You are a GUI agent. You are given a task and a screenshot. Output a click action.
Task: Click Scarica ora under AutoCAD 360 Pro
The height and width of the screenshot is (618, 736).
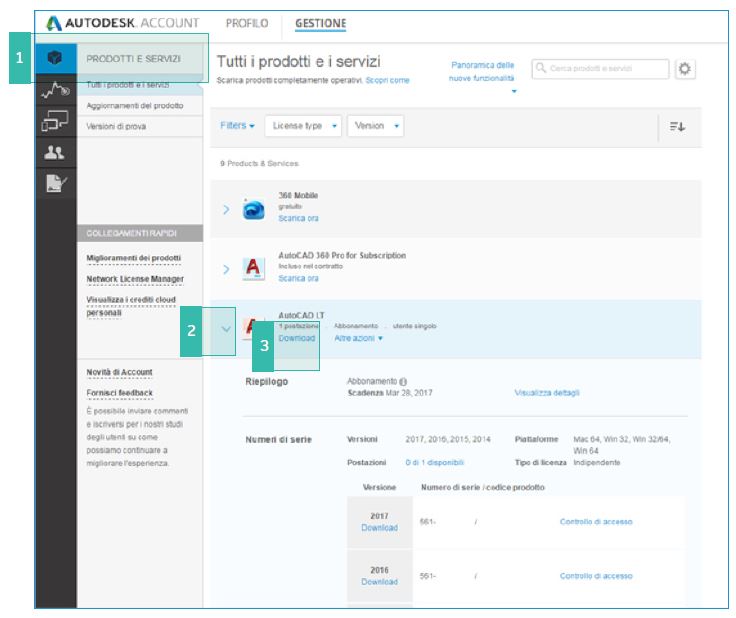[298, 278]
